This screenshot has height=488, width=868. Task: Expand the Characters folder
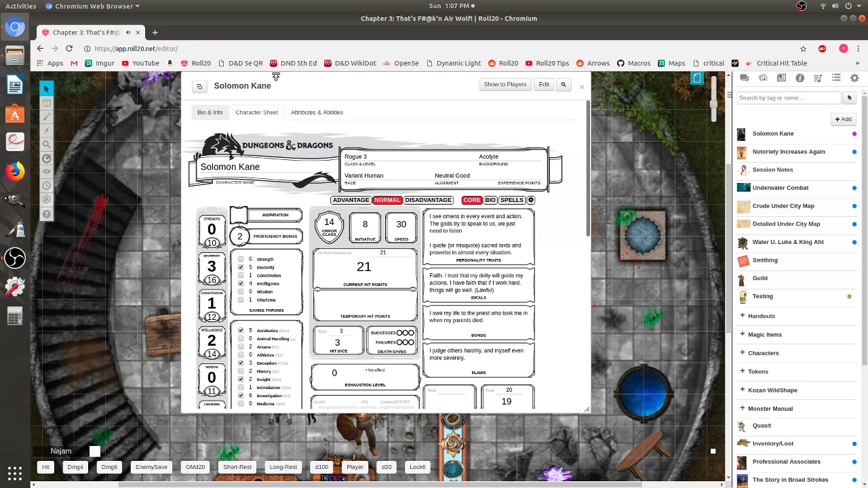[x=743, y=352]
